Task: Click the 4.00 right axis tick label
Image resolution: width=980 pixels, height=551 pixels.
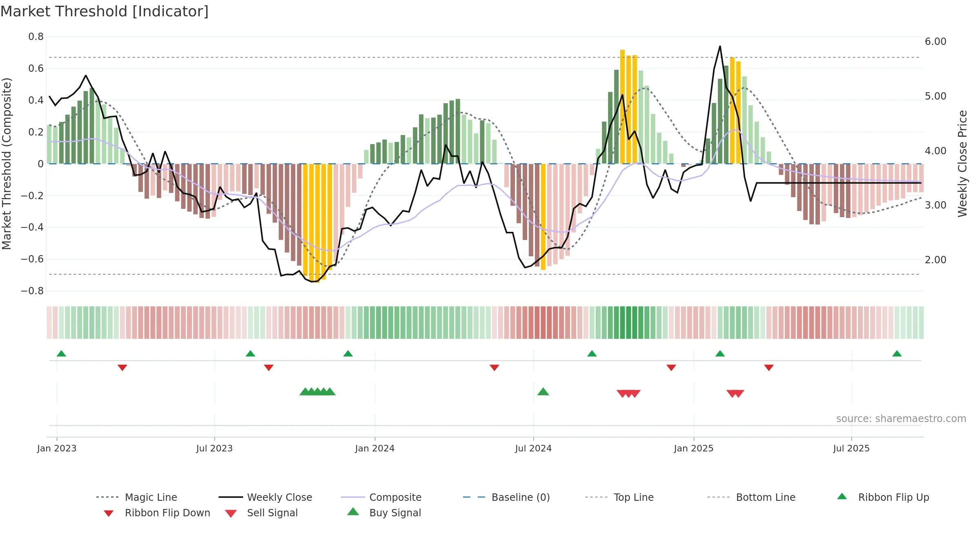Action: [935, 151]
